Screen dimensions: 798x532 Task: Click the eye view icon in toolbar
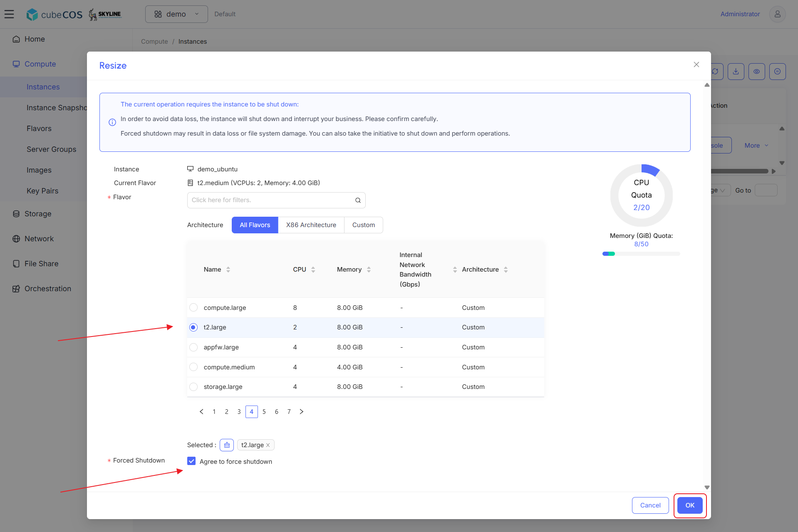pos(756,72)
